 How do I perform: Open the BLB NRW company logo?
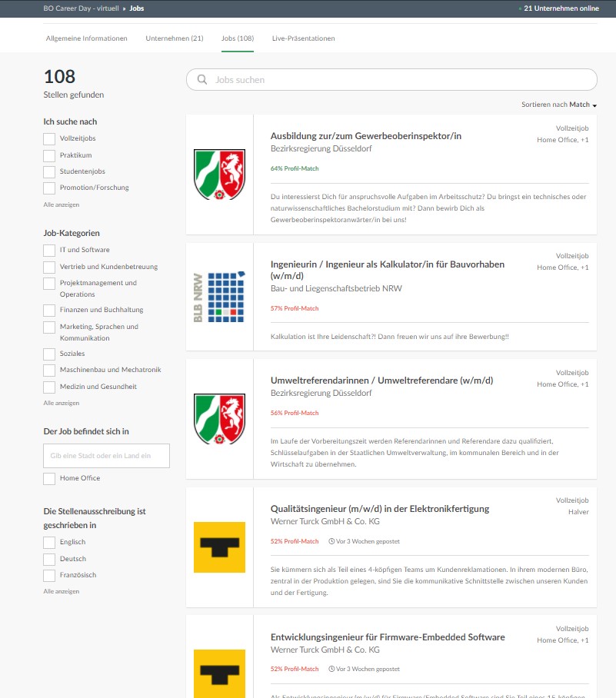(220, 297)
